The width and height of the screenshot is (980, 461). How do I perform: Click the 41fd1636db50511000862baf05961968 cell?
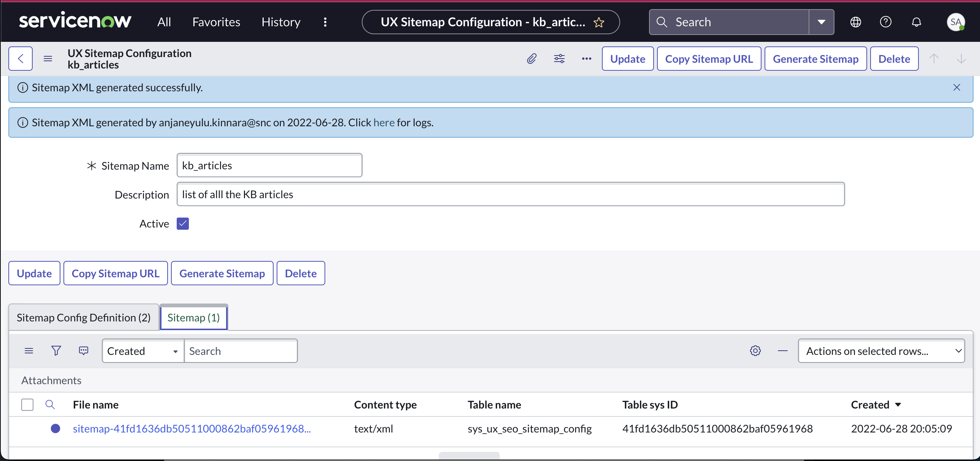[x=717, y=429]
